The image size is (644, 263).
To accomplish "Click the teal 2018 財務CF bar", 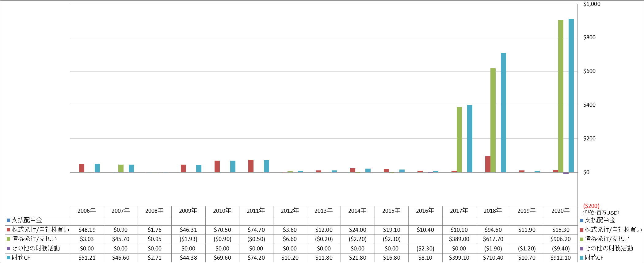I will click(503, 112).
